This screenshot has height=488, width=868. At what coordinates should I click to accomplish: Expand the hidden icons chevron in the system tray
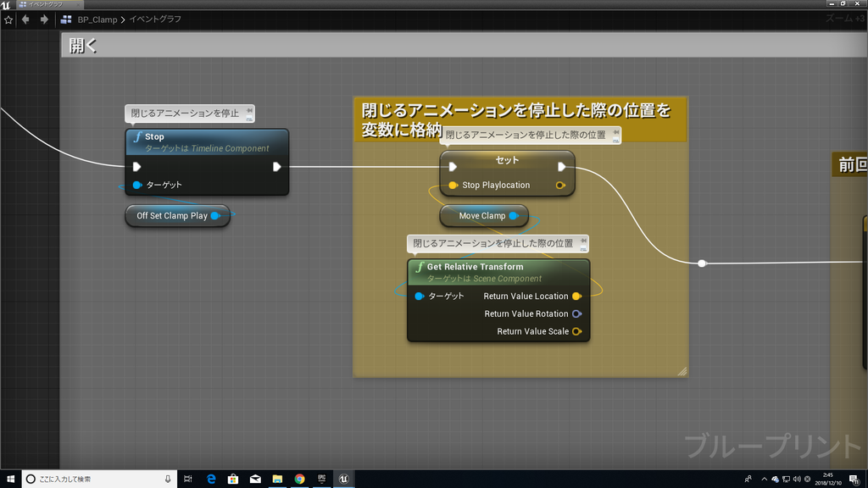point(763,479)
